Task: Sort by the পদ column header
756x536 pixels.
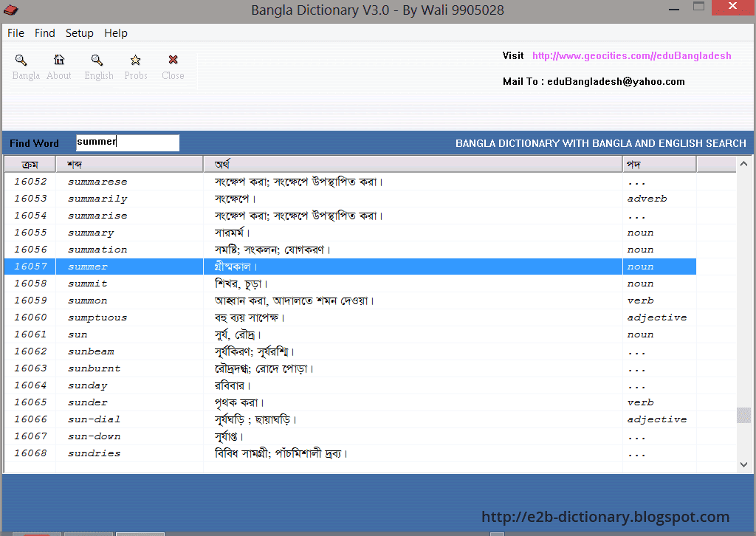Action: [x=659, y=165]
